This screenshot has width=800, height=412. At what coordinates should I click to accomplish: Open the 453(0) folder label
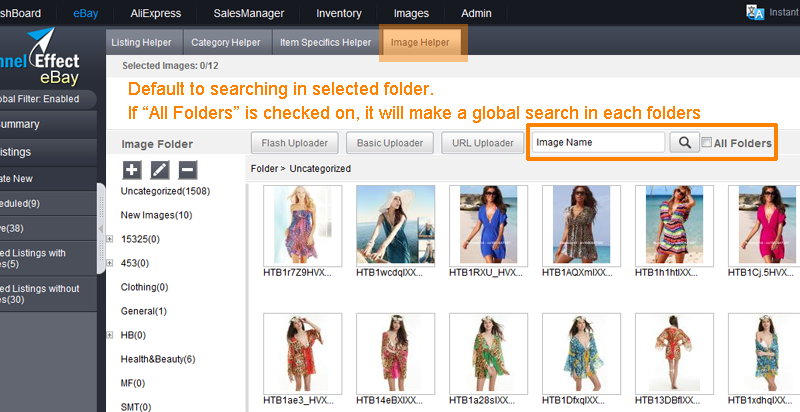[x=135, y=263]
